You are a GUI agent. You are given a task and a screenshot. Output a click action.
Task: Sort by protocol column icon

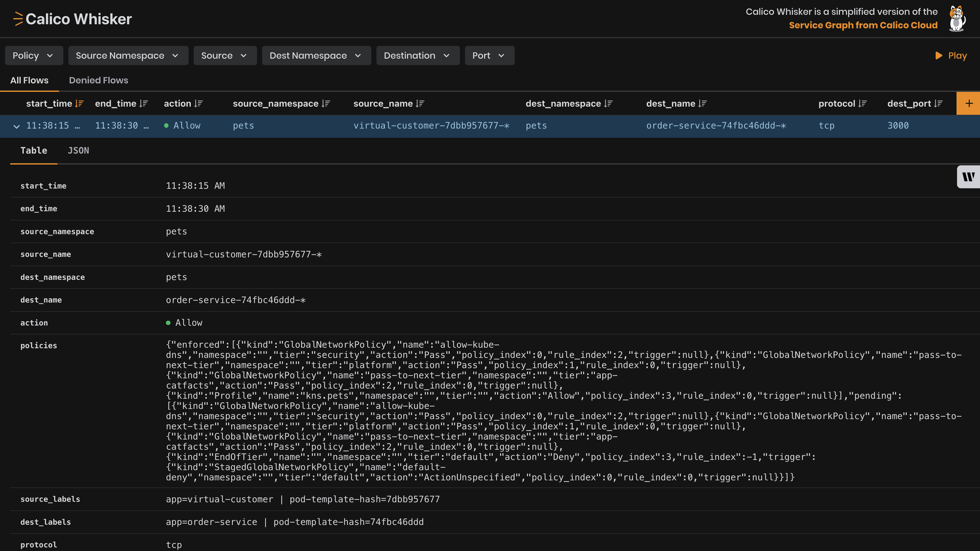tap(862, 103)
